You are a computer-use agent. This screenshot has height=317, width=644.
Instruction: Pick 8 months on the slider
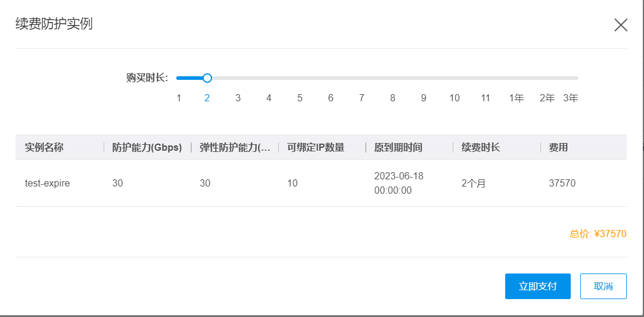click(393, 98)
